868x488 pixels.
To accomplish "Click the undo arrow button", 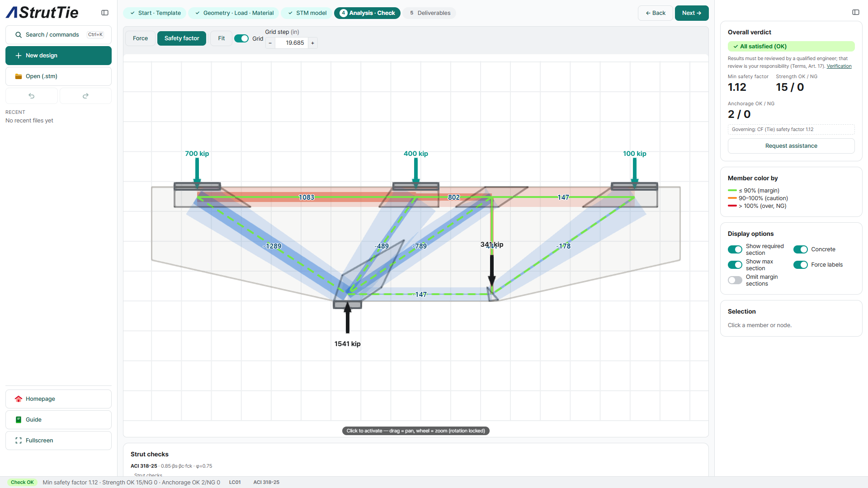I will [x=32, y=96].
